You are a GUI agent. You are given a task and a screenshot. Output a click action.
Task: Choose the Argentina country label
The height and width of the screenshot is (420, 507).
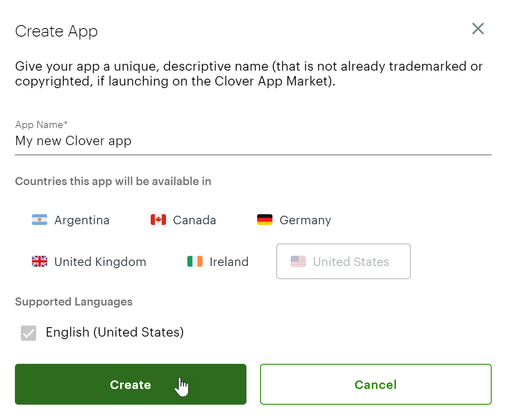click(82, 220)
